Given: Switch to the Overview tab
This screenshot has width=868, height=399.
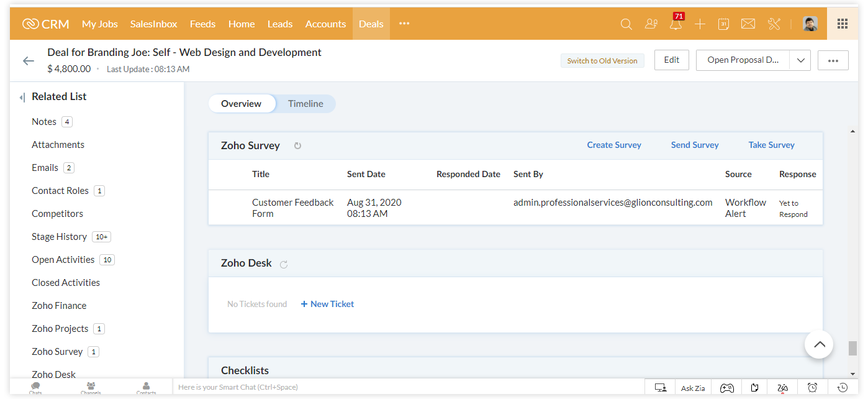Looking at the screenshot, I should (242, 104).
